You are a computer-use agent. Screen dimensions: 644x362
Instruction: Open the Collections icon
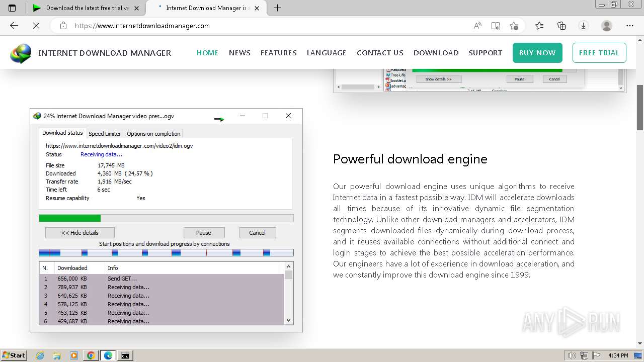point(561,26)
